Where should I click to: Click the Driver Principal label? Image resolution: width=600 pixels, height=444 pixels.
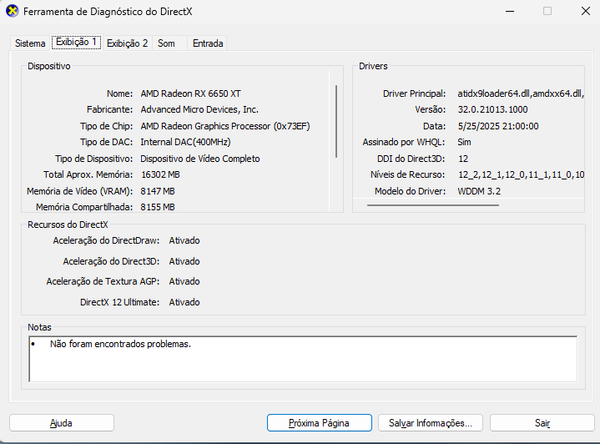pyautogui.click(x=414, y=94)
